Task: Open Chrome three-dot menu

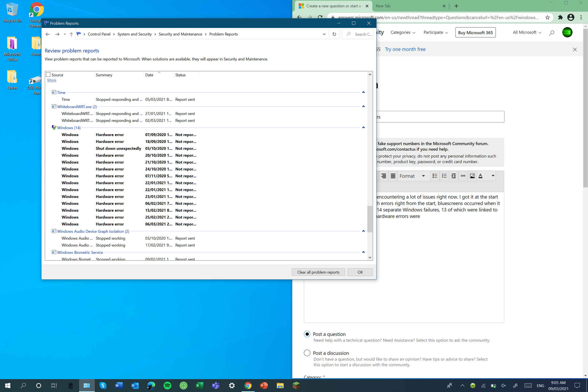Action: coord(581,17)
